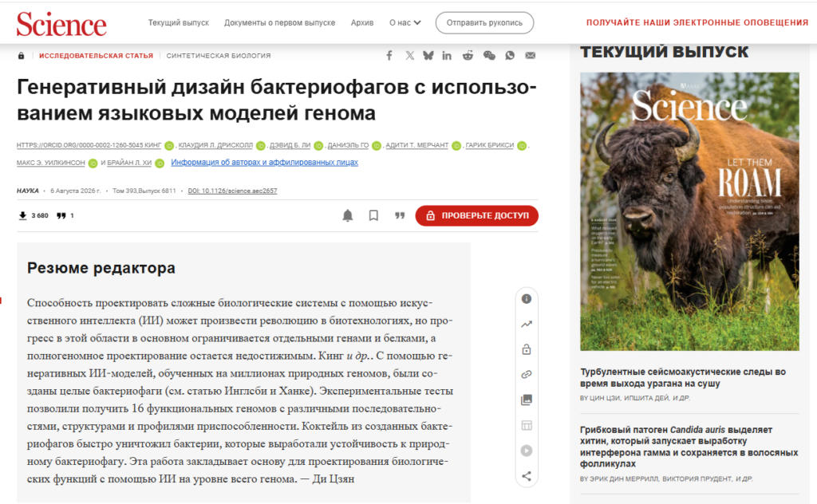The height and width of the screenshot is (504, 817).
Task: Open Информация об авторах и аффилированных лицах
Action: pyautogui.click(x=264, y=163)
